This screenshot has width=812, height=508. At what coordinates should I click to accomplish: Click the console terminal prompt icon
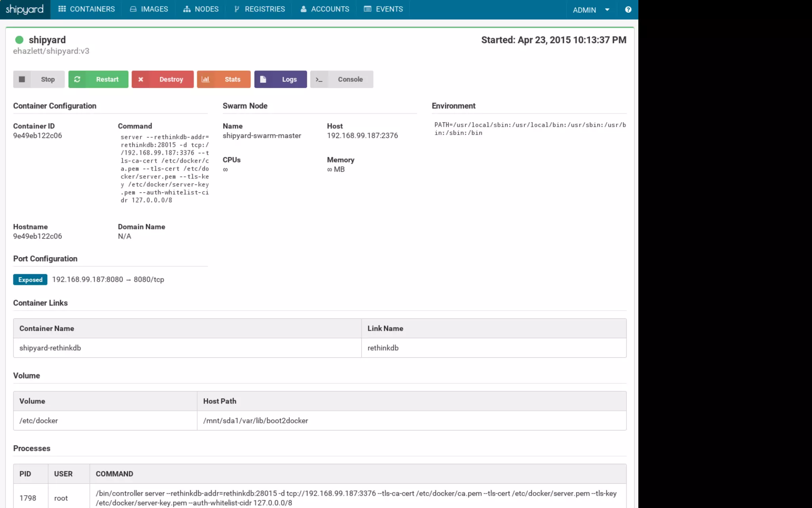click(x=319, y=80)
